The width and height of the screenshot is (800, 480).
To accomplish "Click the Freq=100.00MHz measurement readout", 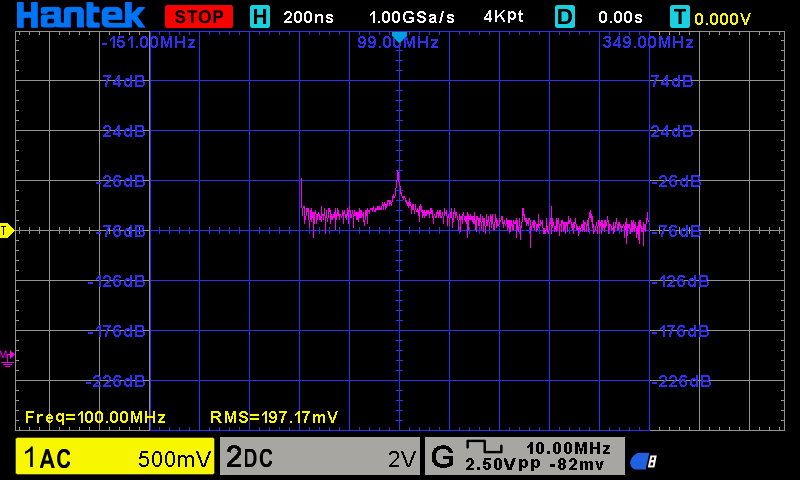I will (x=95, y=416).
